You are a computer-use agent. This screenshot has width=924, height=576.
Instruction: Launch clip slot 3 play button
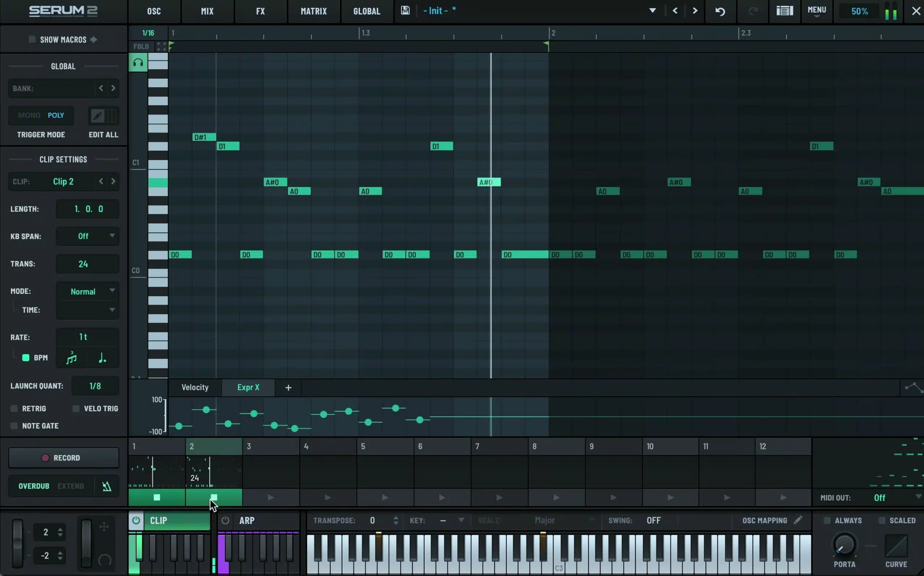click(270, 497)
